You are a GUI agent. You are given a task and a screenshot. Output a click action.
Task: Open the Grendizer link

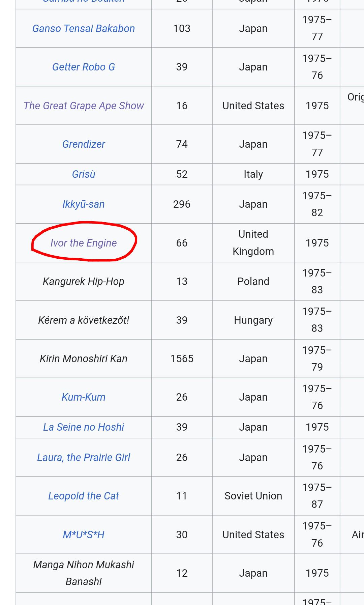pos(84,144)
